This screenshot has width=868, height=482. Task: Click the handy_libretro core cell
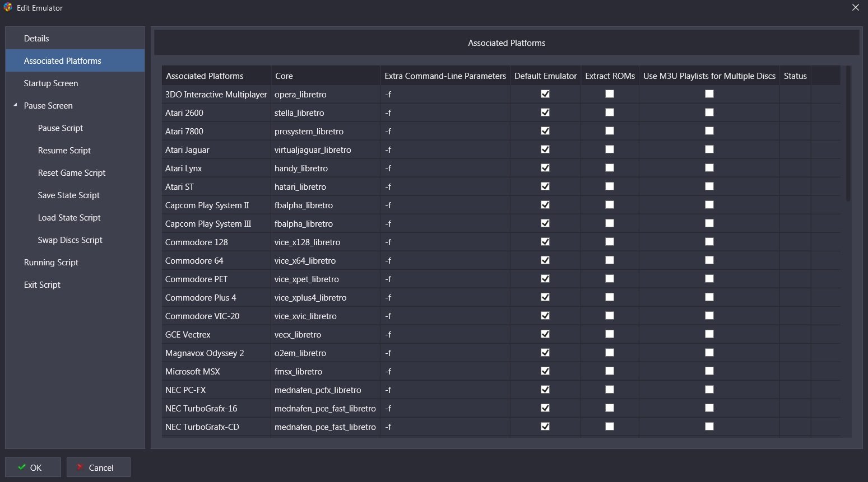pos(326,168)
